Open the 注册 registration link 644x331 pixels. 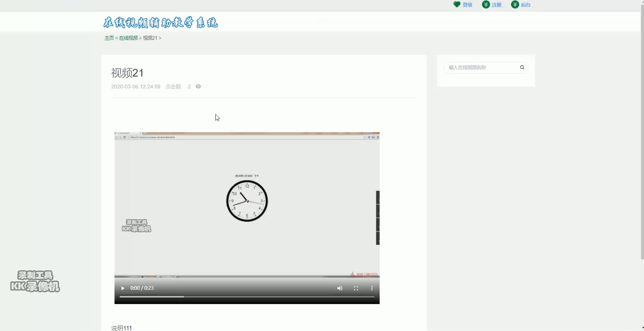[497, 5]
